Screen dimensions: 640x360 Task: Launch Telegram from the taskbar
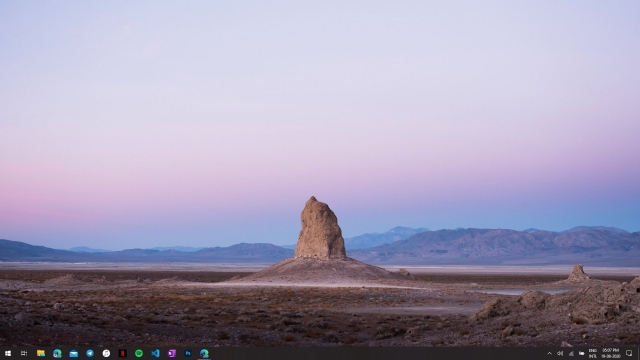[90, 353]
